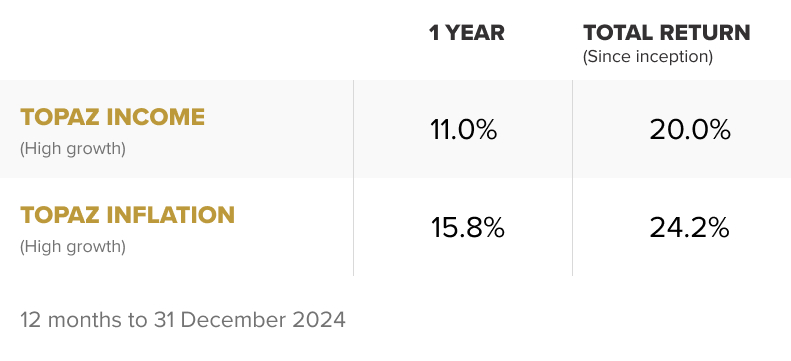
Task: Click the TOTAL RETURN column header
Action: [667, 33]
